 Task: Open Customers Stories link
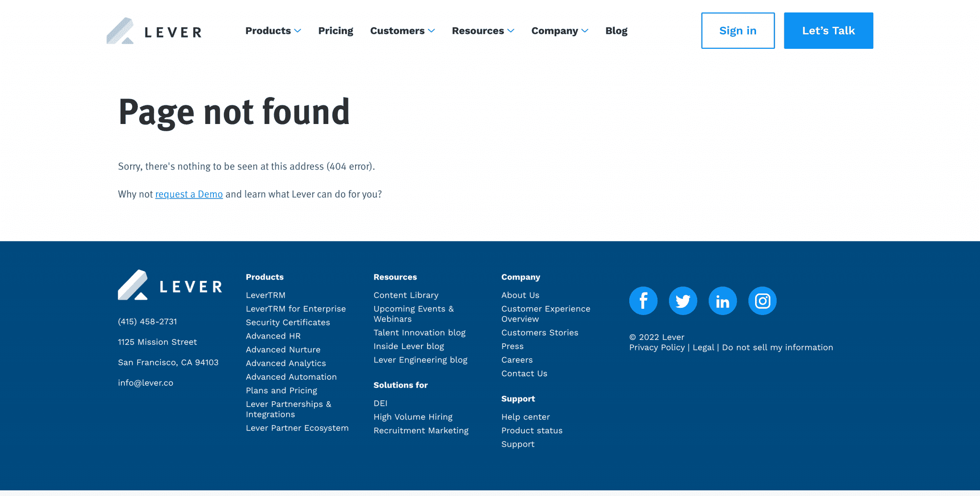point(540,333)
